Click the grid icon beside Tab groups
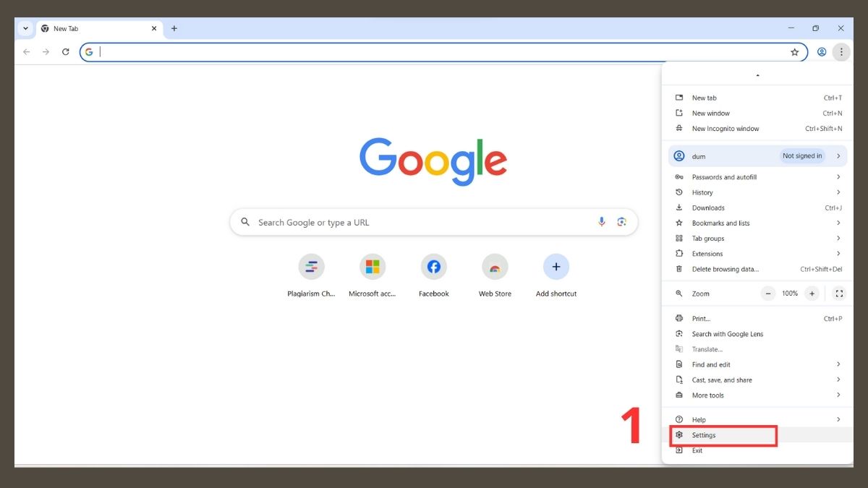The width and height of the screenshot is (868, 488). [679, 239]
